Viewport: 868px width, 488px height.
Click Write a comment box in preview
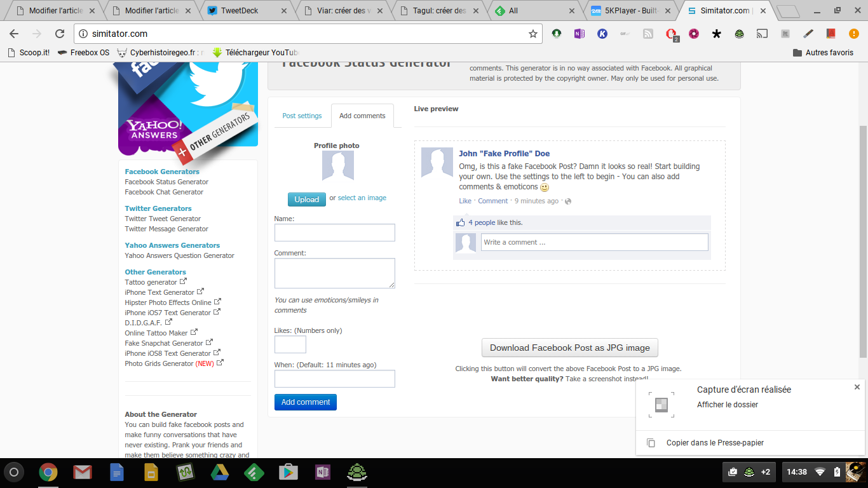coord(594,242)
